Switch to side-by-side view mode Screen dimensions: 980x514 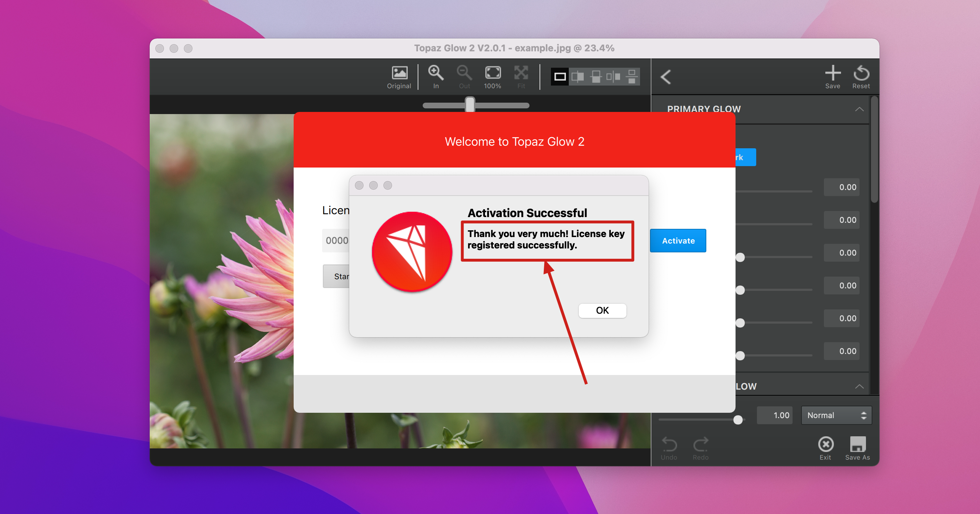613,77
